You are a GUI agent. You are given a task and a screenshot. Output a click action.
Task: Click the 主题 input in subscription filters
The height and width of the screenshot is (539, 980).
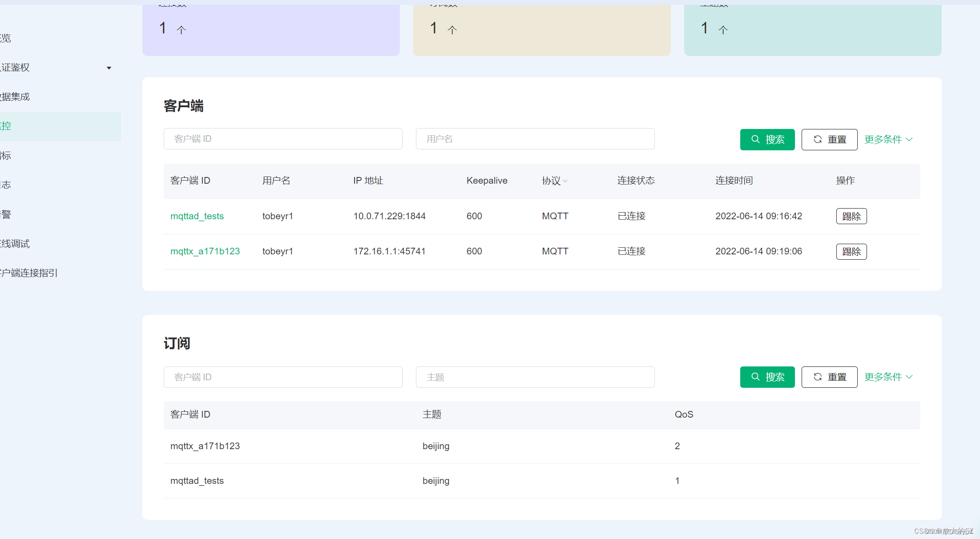(x=535, y=377)
